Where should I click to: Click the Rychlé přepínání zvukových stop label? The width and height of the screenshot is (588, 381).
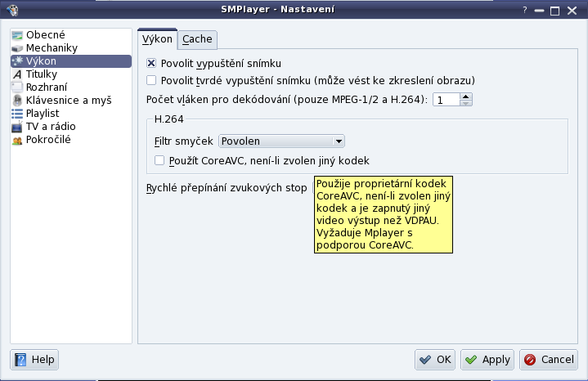227,188
